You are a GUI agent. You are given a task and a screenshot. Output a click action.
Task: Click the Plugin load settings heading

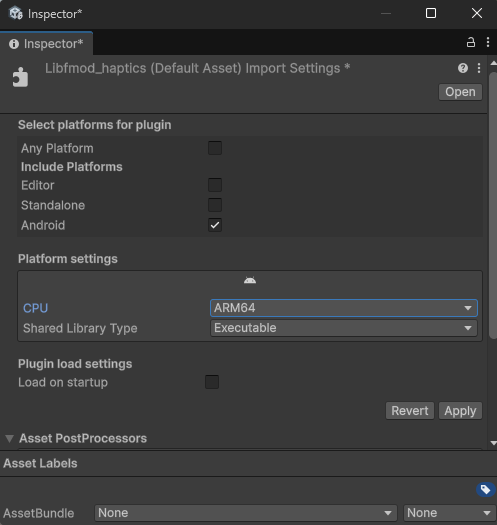75,364
